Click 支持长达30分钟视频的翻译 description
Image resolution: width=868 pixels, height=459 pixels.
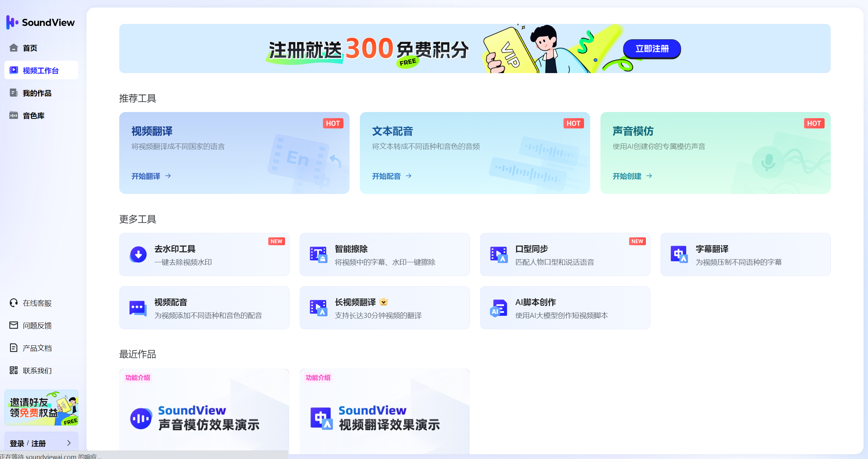pos(378,316)
